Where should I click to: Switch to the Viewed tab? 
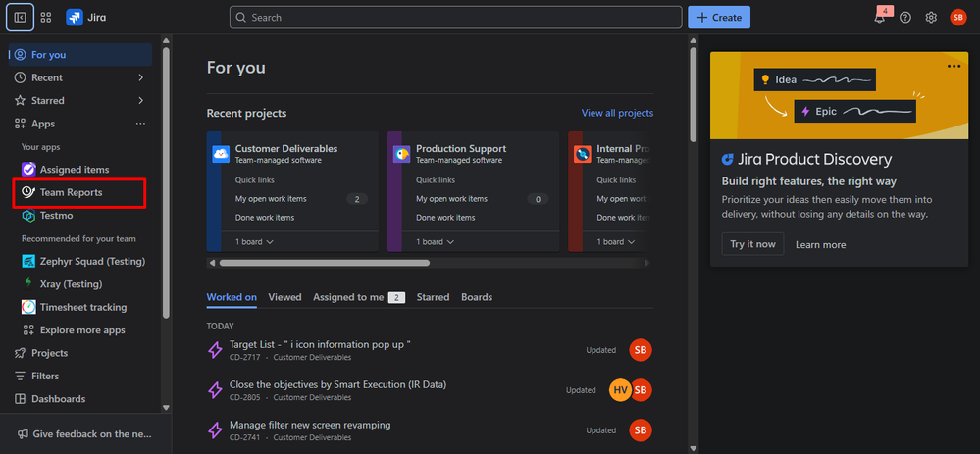(x=285, y=297)
